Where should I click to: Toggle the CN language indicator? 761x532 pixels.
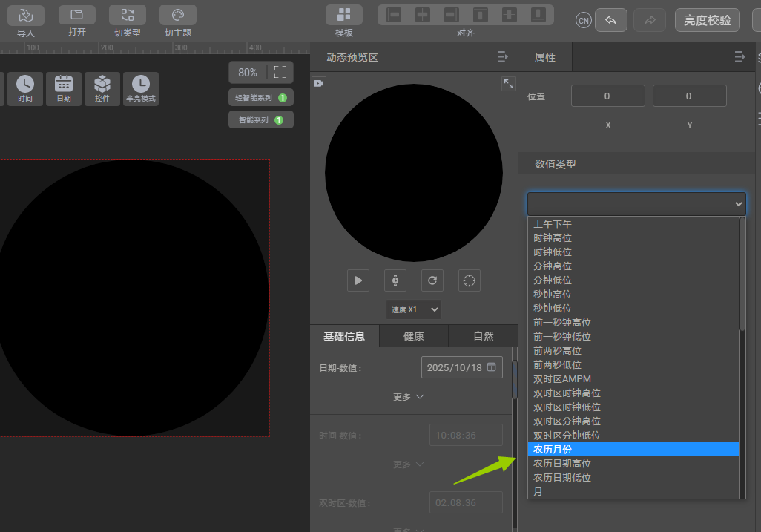pos(584,21)
